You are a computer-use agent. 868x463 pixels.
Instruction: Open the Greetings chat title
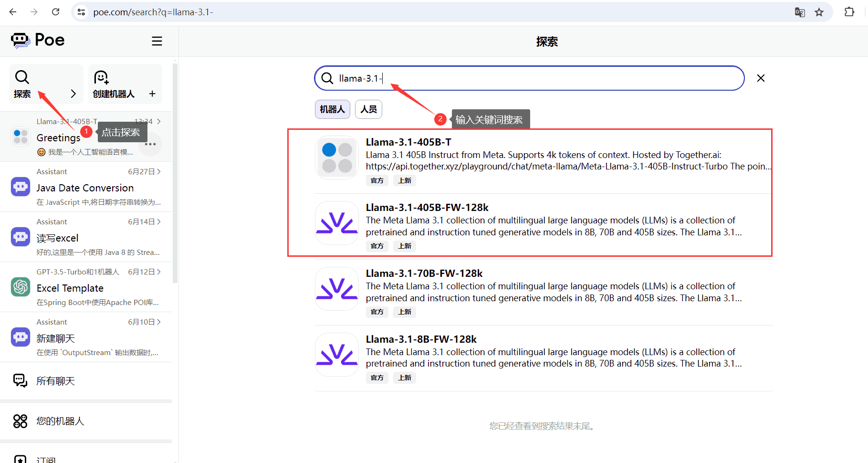click(x=58, y=138)
